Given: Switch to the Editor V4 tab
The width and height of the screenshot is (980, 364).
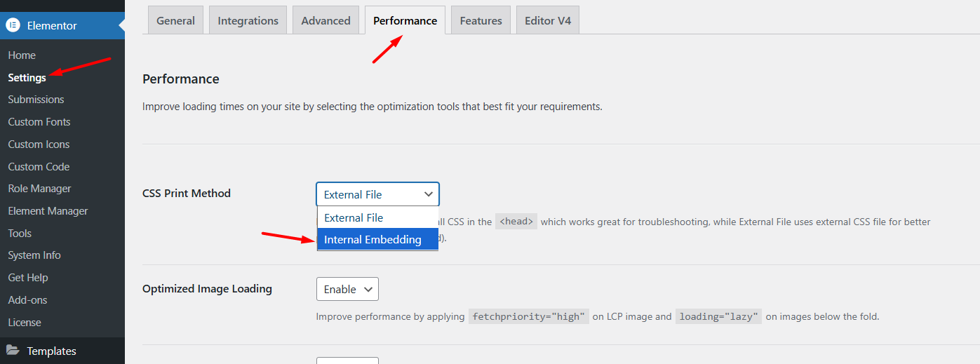Looking at the screenshot, I should tap(548, 20).
